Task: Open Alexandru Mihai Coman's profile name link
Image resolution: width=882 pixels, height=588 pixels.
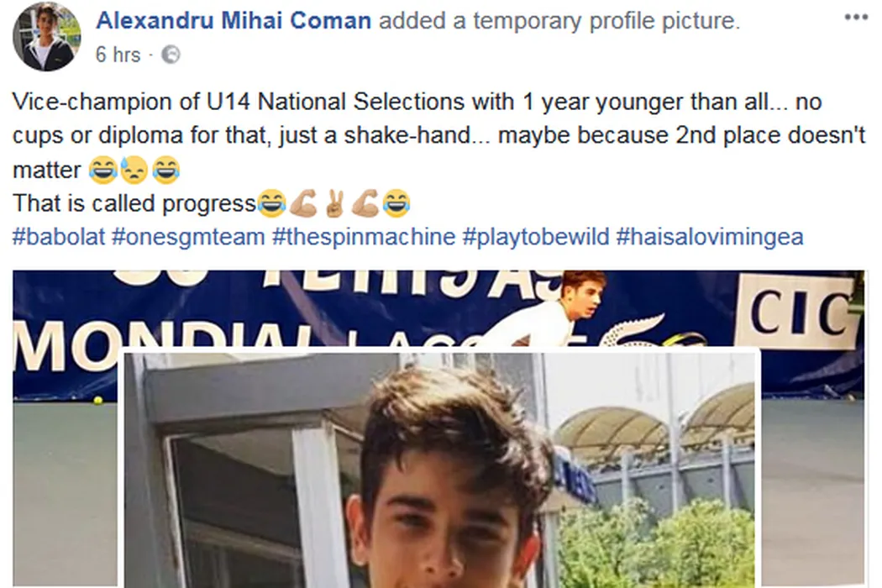Action: [234, 21]
